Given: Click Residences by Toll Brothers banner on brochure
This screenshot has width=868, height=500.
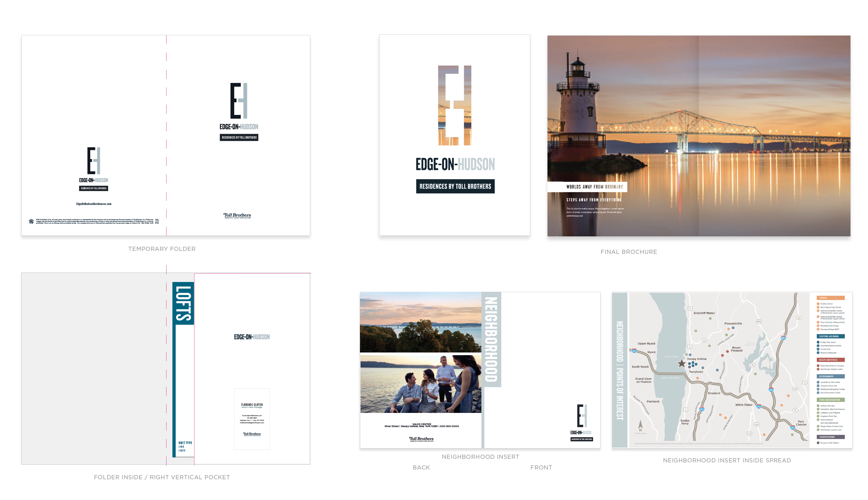Looking at the screenshot, I should [x=455, y=187].
